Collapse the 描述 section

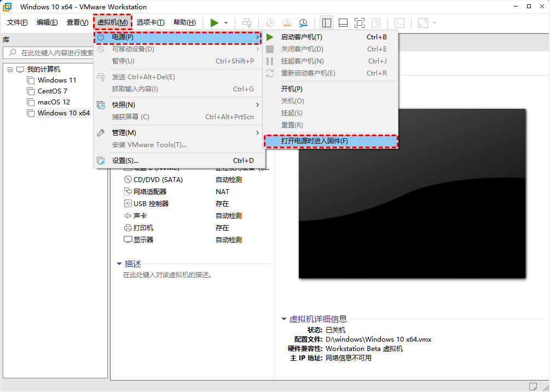(x=119, y=264)
